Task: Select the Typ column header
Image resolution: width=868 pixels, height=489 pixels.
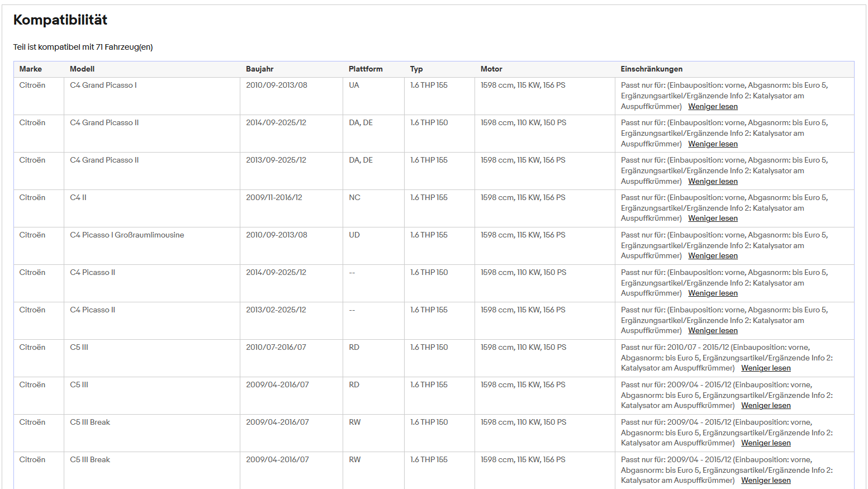Action: pos(416,69)
